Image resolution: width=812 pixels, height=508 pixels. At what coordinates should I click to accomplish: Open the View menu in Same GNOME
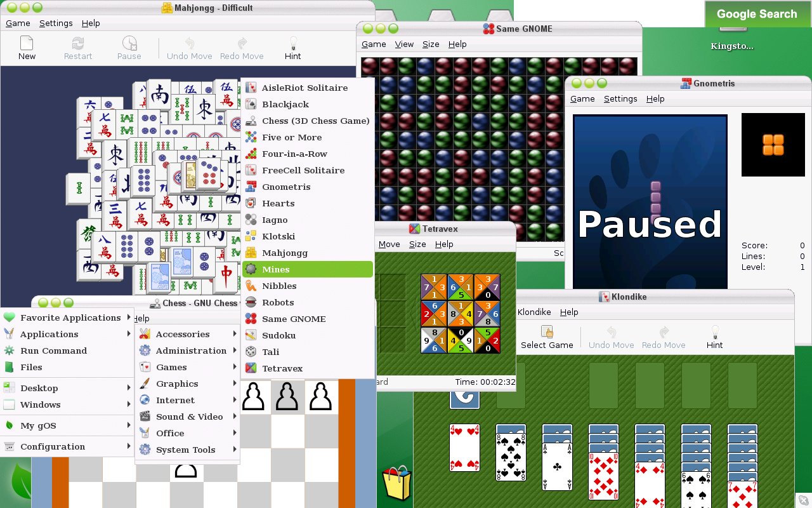coord(404,44)
